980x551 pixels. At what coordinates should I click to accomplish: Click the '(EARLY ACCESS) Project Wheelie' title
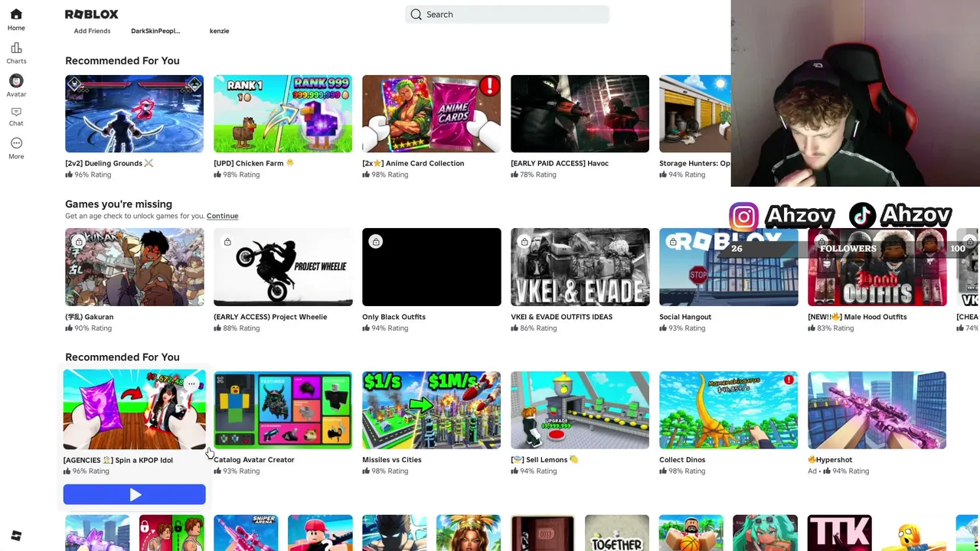tap(270, 317)
